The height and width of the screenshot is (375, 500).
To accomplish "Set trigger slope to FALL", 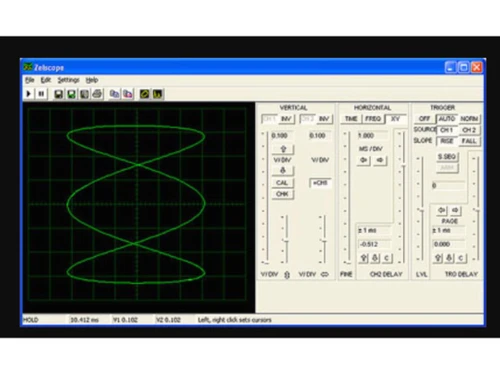I will pyautogui.click(x=469, y=141).
